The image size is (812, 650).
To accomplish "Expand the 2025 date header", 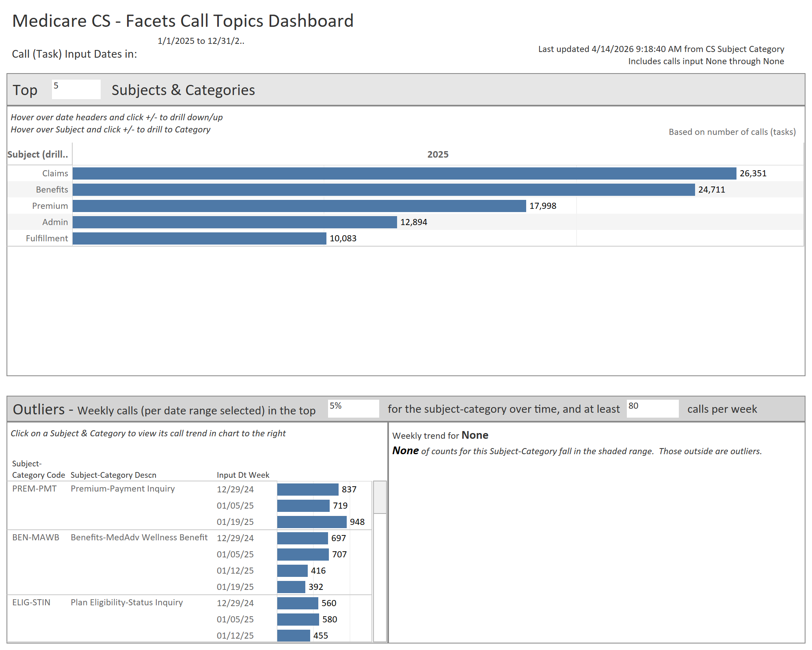I will pyautogui.click(x=438, y=154).
